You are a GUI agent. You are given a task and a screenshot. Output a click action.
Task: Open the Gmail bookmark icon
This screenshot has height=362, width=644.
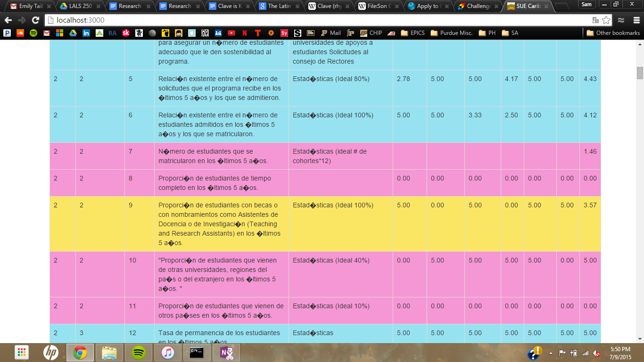tap(47, 33)
